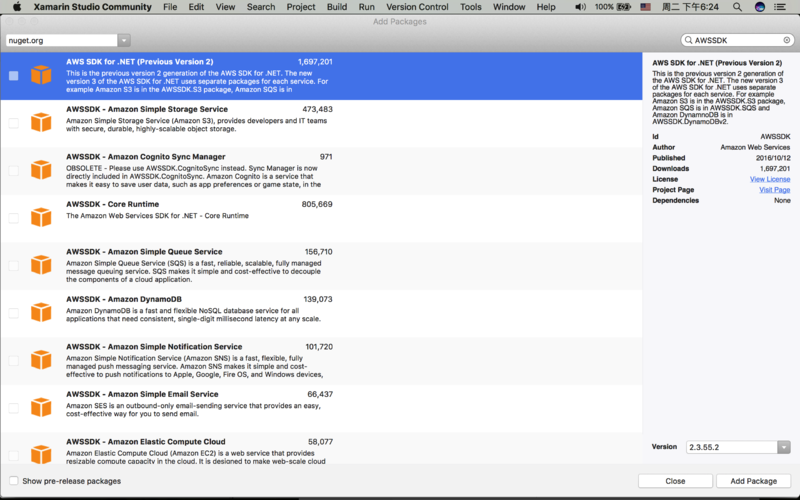Screen dimensions: 800x500
Task: Click the magnifier icon in search box
Action: click(x=688, y=40)
